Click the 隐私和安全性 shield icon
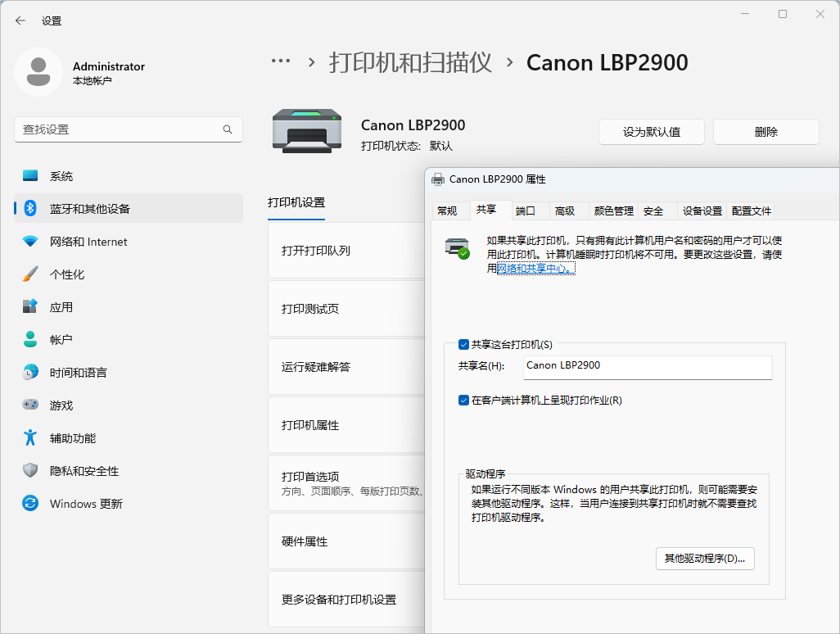Viewport: 840px width, 634px height. (x=30, y=470)
